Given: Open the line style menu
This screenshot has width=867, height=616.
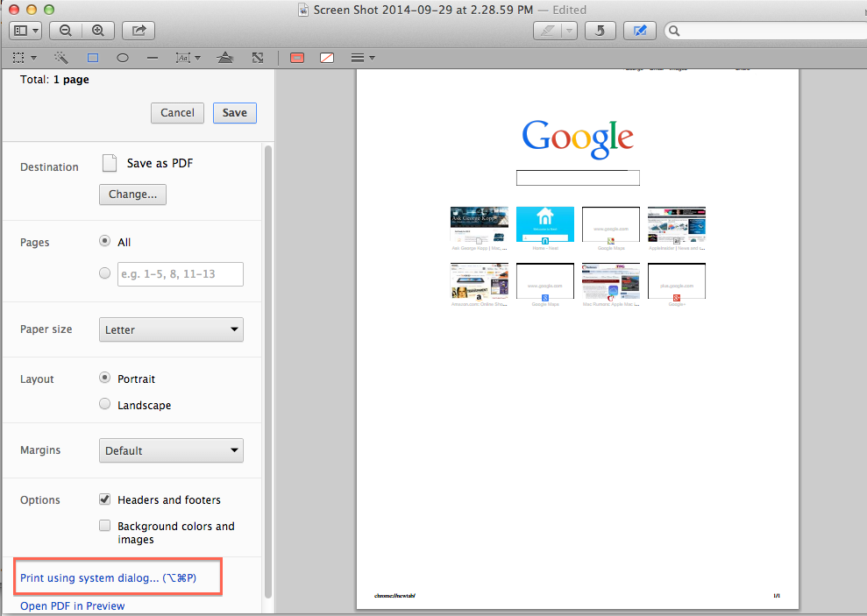Looking at the screenshot, I should [363, 58].
